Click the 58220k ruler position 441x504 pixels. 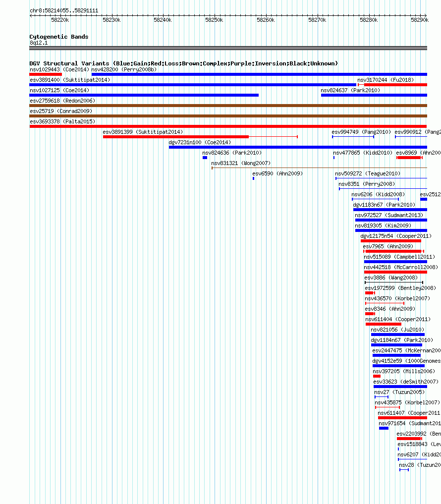point(60,20)
